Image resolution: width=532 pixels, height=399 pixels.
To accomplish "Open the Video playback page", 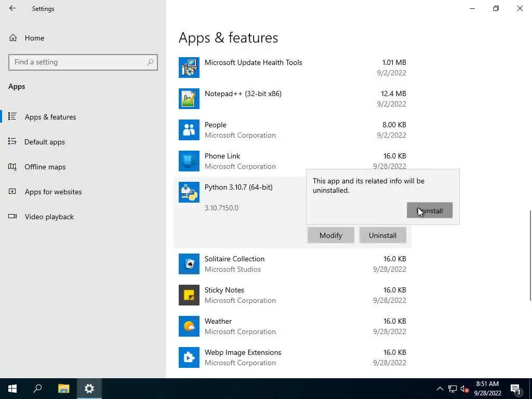I will pyautogui.click(x=83, y=217).
